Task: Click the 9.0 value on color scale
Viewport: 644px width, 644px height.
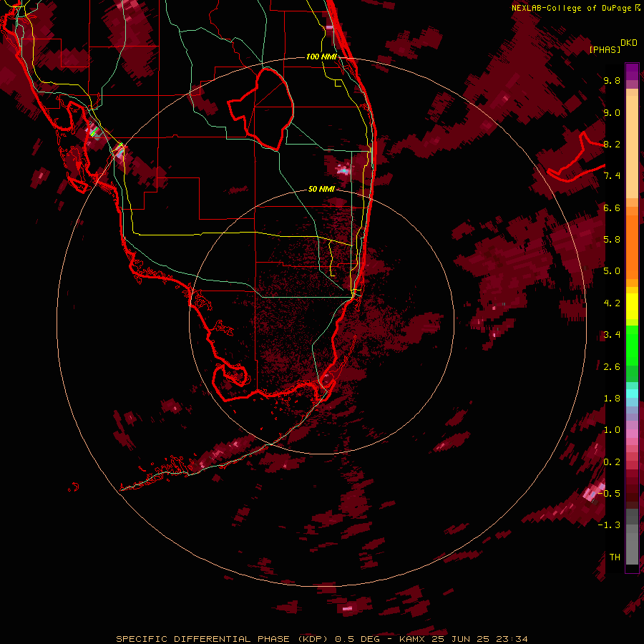Action: pos(612,112)
